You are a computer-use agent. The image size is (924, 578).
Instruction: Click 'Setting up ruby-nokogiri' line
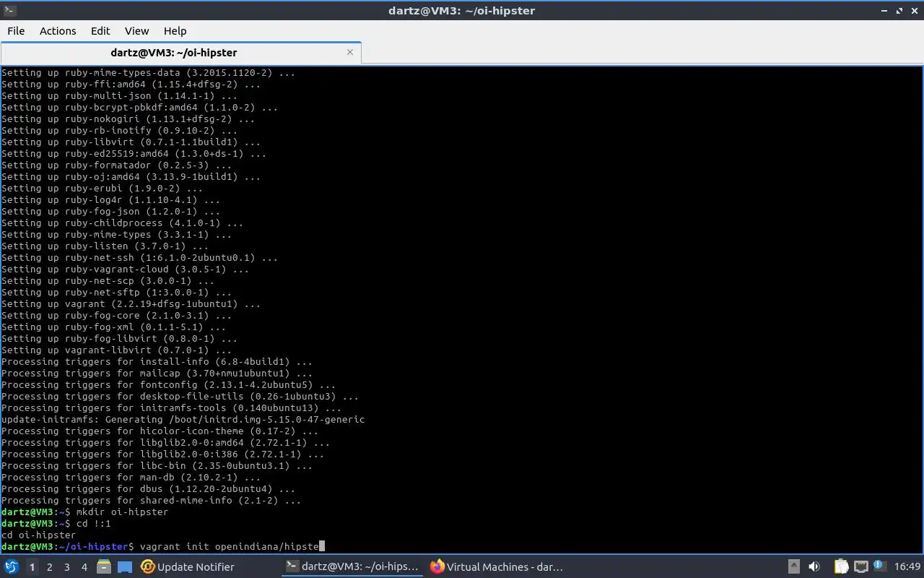click(128, 118)
